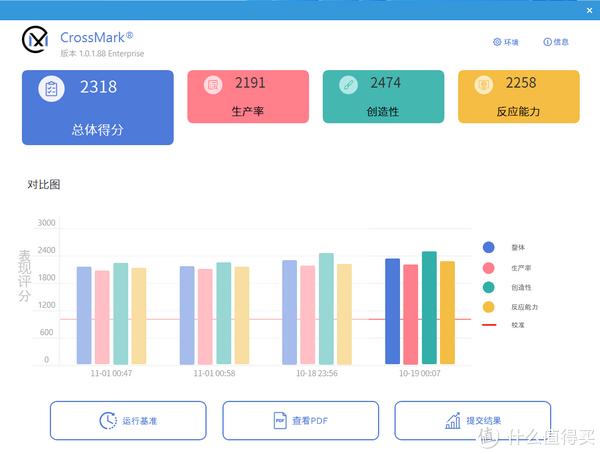600x454 pixels.
Task: Click the 3000 axis value
Action: (46, 223)
